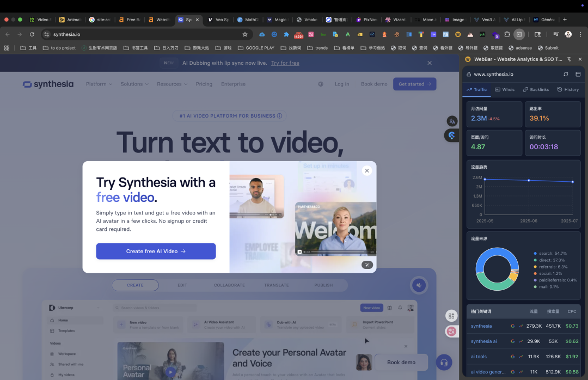
Task: Open Google search icon for synthesia keyword
Action: (x=512, y=326)
